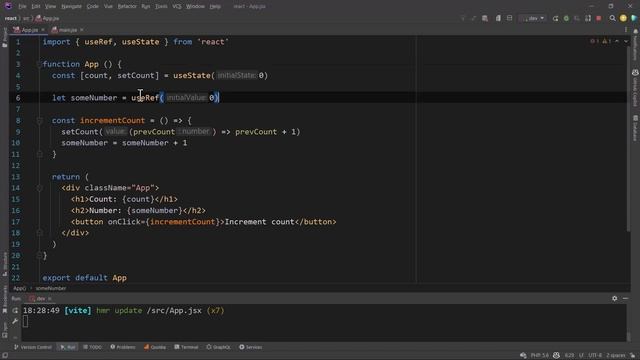Viewport: 640px width, 360px height.
Task: Open the Help menu
Action: (215, 7)
